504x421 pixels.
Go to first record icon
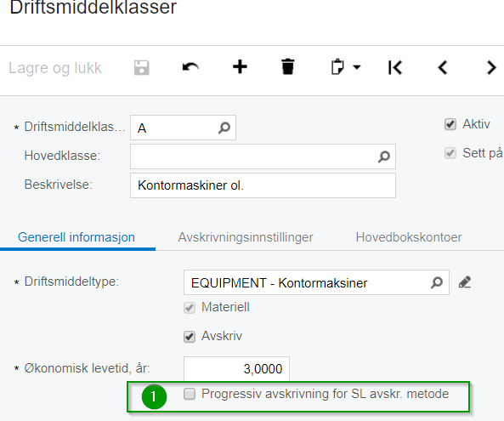395,67
